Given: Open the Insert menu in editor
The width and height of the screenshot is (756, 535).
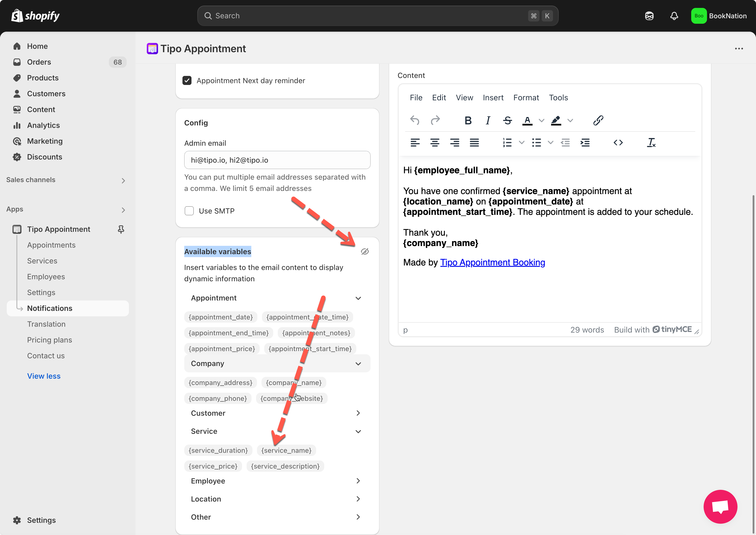Looking at the screenshot, I should point(493,98).
